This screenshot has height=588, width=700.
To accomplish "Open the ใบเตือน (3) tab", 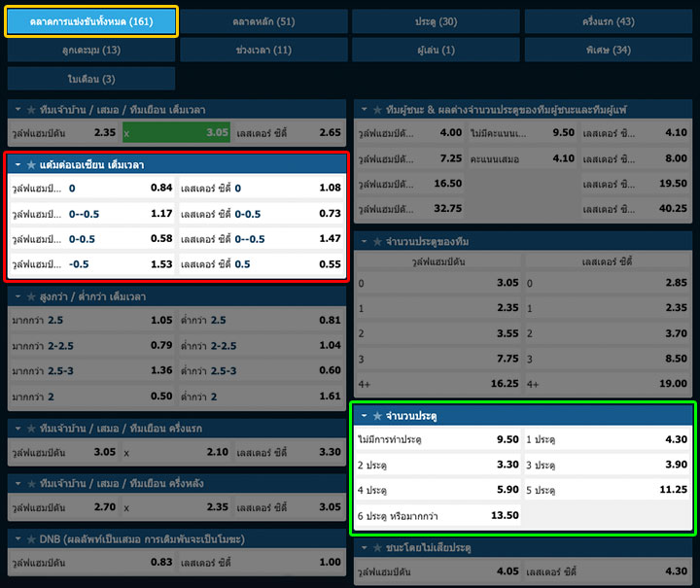I will pos(91,79).
